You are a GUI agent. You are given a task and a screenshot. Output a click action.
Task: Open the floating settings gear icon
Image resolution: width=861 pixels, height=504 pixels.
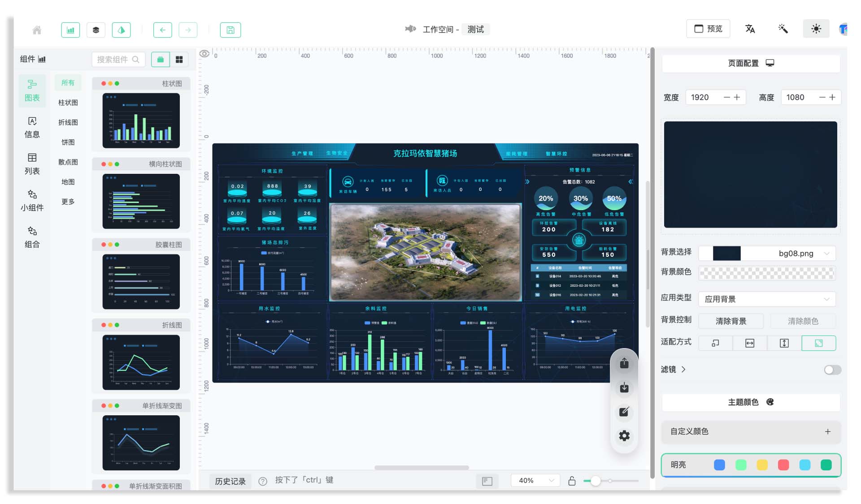click(x=624, y=436)
